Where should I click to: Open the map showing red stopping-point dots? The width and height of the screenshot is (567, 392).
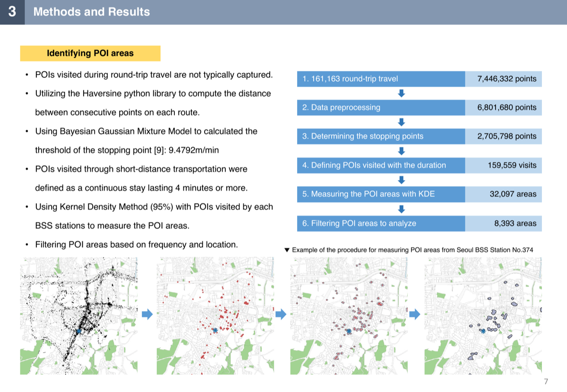[215, 315]
